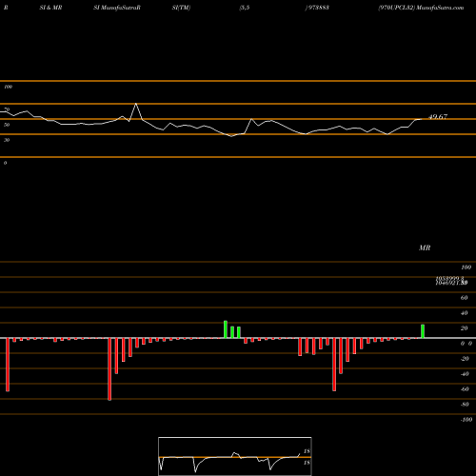Click the RSI 70 axis label
The width and height of the screenshot is (476, 476).
pyautogui.click(x=7, y=109)
